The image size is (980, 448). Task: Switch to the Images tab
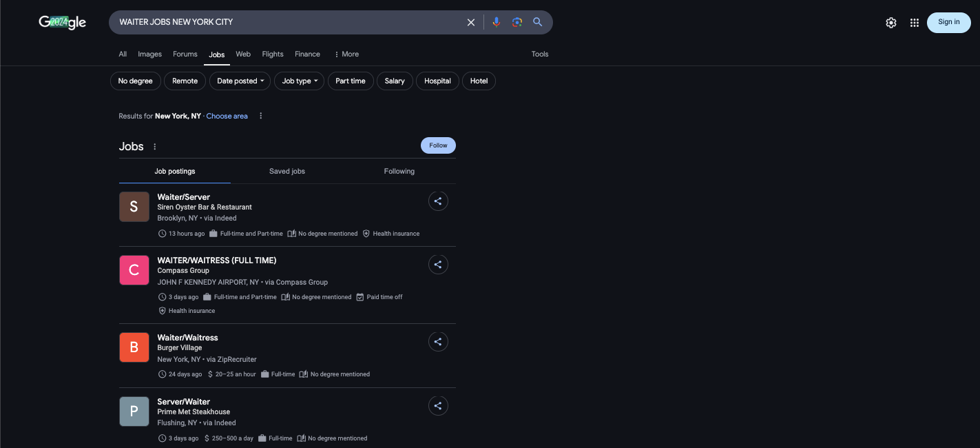tap(149, 54)
